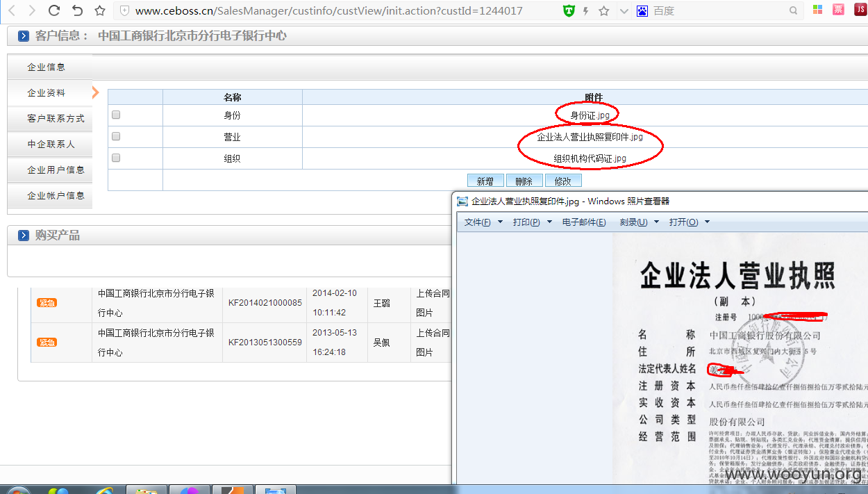Click the browser forward arrow
The image size is (868, 494).
(x=33, y=10)
